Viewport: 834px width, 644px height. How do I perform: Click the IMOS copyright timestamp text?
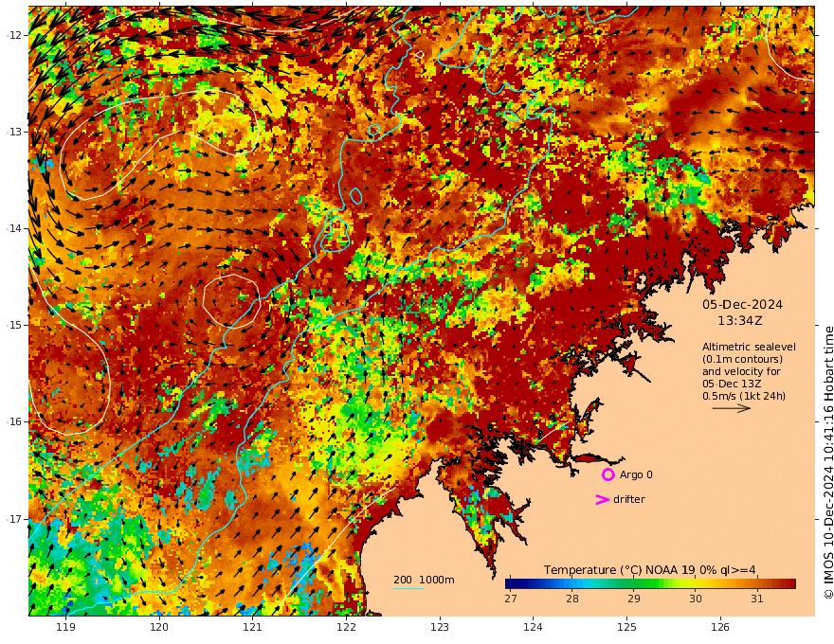coord(827,463)
